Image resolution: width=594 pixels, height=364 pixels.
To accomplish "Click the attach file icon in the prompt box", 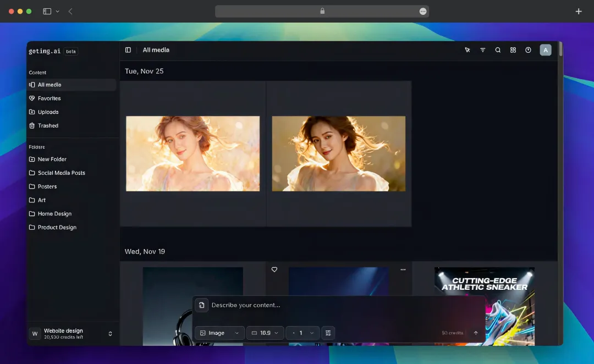I will coord(201,305).
